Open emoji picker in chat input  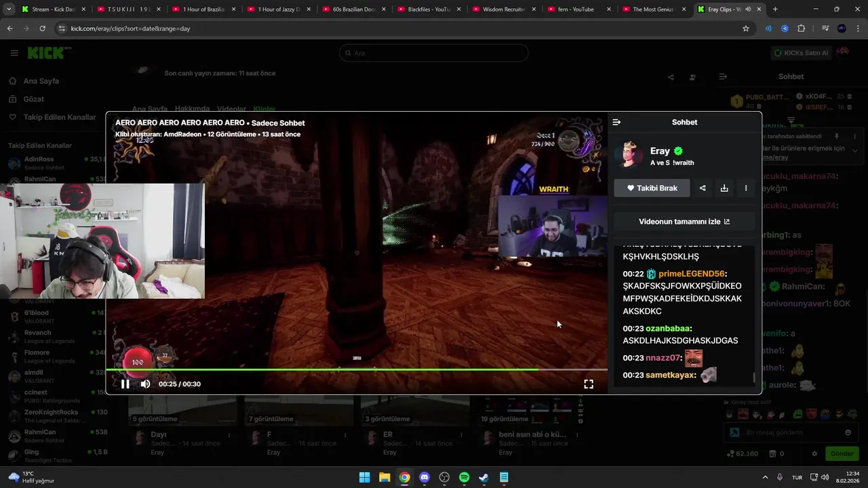[848, 432]
